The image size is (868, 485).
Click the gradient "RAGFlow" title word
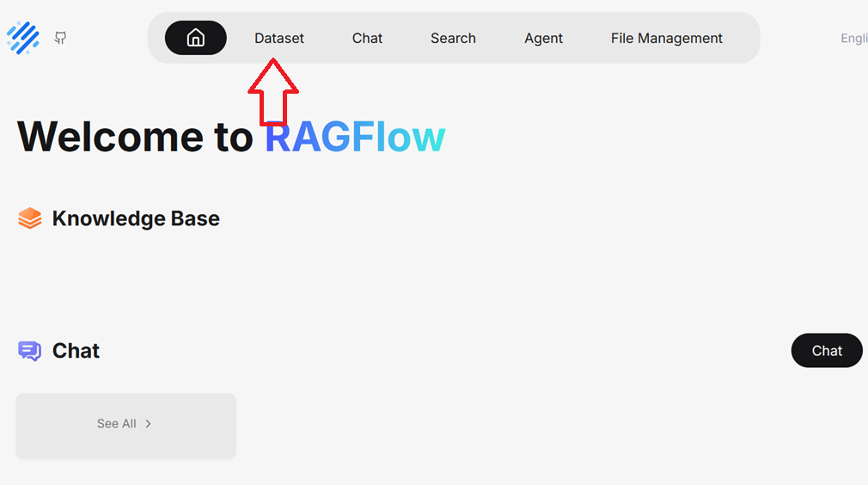point(355,136)
